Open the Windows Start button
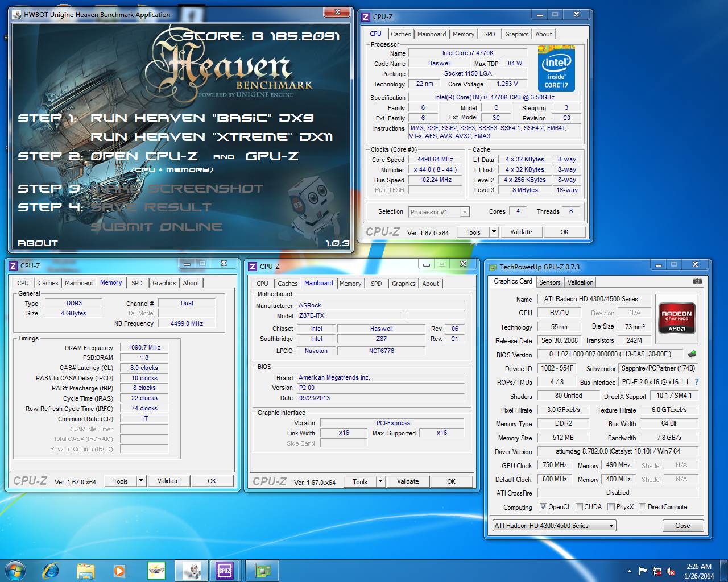 coord(15,571)
